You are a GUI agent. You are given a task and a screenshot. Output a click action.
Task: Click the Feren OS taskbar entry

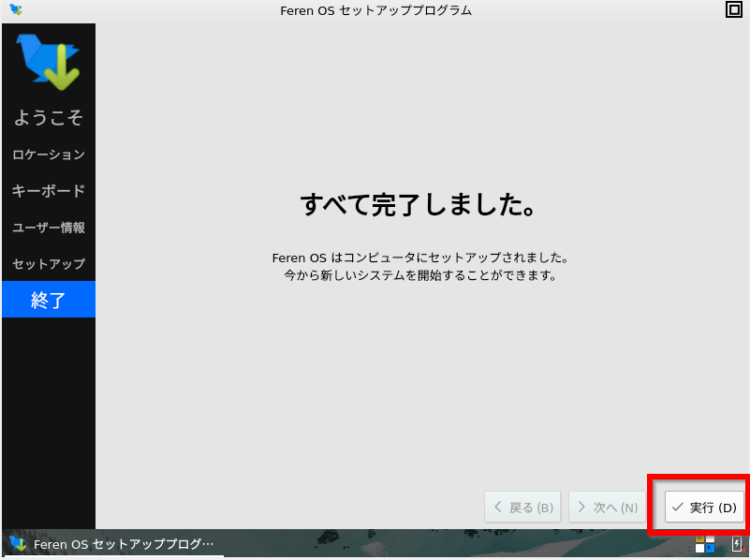[113, 544]
